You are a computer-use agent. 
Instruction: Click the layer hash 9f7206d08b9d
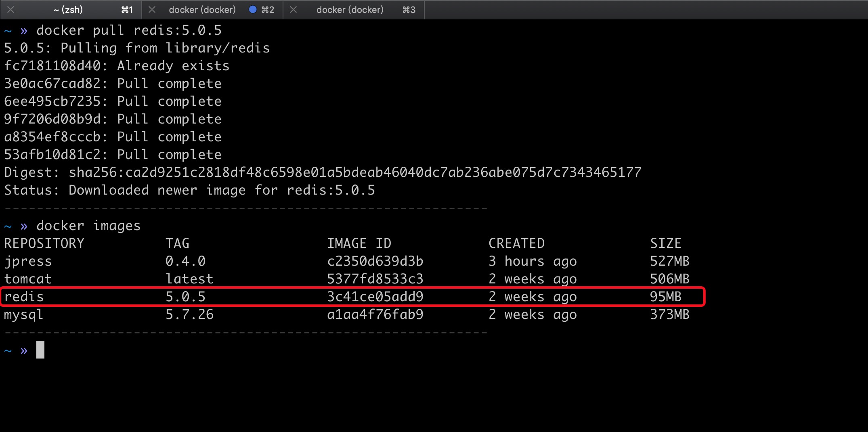[x=52, y=119]
